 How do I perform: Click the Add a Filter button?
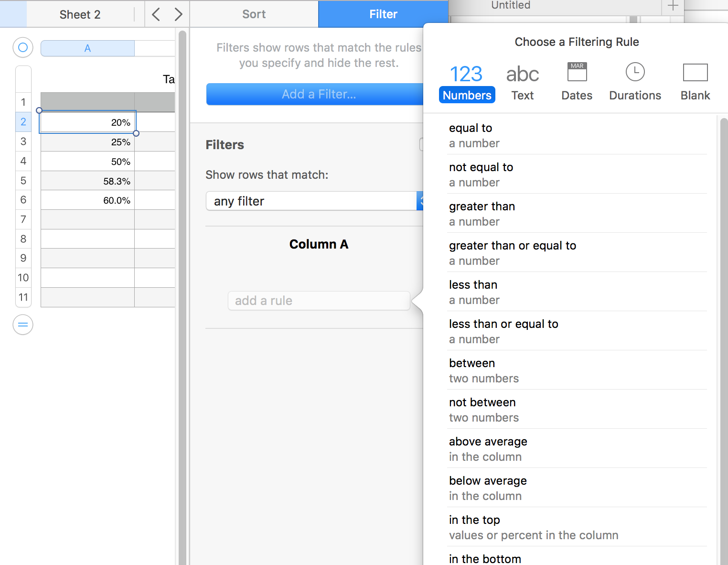[x=319, y=94]
